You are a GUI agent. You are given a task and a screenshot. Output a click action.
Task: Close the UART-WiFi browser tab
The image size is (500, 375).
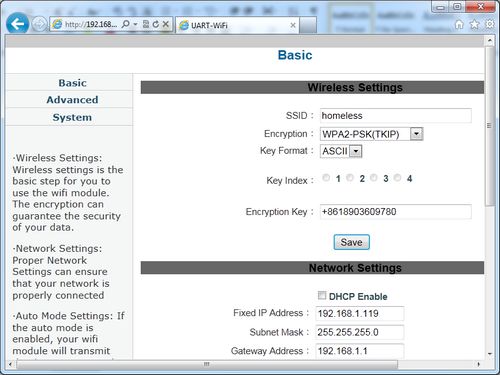click(293, 25)
